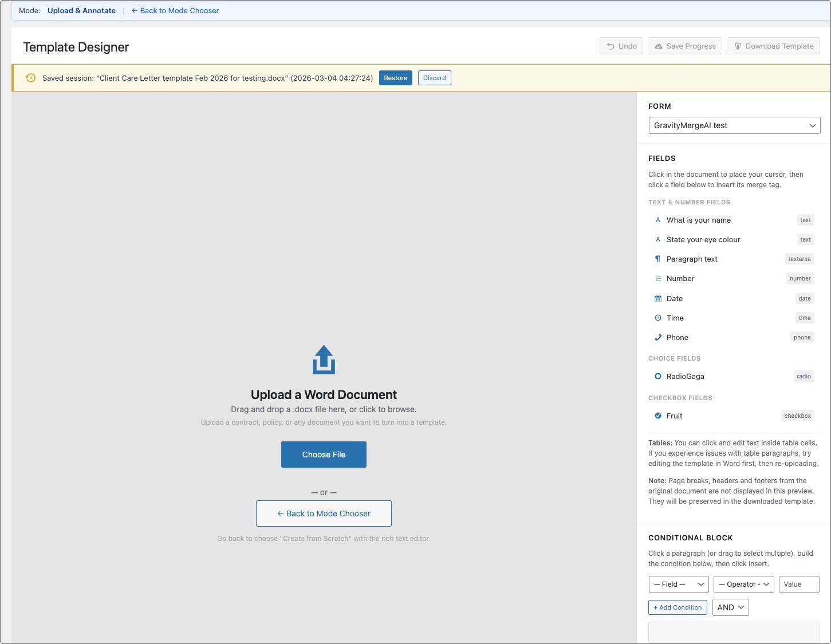Click the Fruit checkbox field icon
The image size is (831, 644).
658,416
